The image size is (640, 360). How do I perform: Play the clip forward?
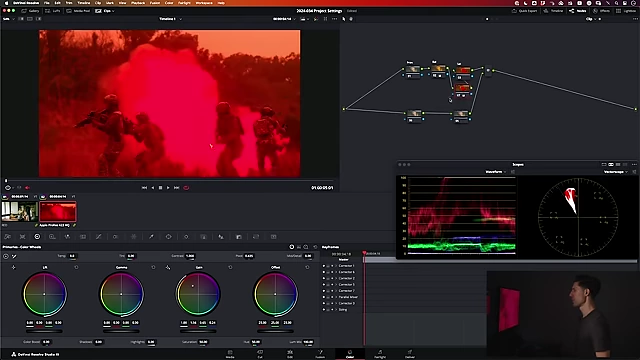(x=168, y=188)
